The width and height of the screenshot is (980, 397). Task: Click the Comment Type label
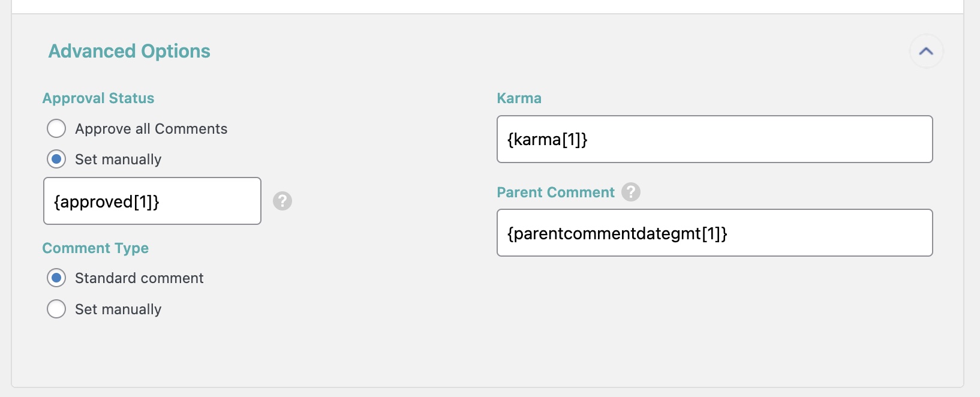tap(95, 248)
